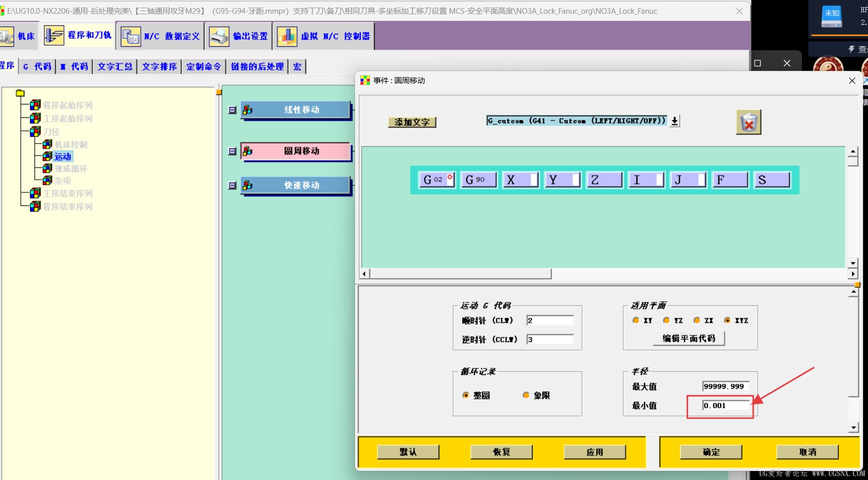This screenshot has width=868, height=480.
Task: Switch to the G 代码 tab
Action: [x=37, y=66]
